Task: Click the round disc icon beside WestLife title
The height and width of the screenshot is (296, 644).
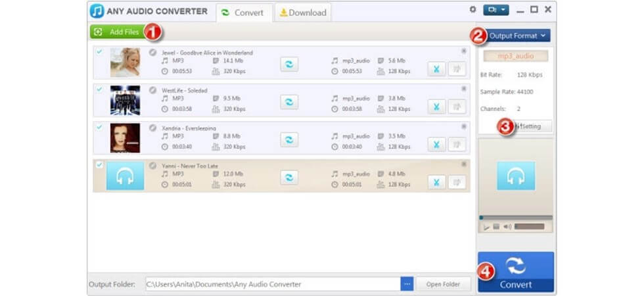Action: (x=152, y=90)
